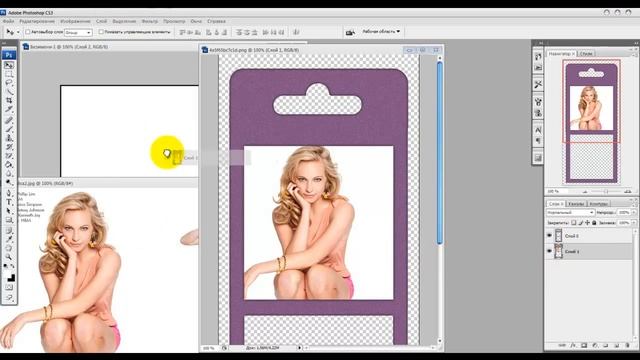This screenshot has width=640, height=360.
Task: Click Navigator zoom in mountains icon
Action: click(627, 191)
